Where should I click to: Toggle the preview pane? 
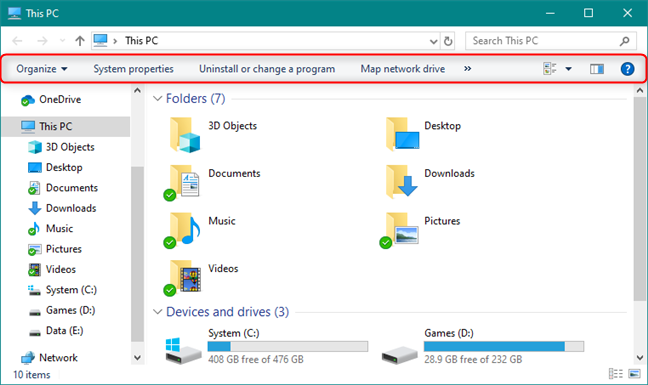597,69
